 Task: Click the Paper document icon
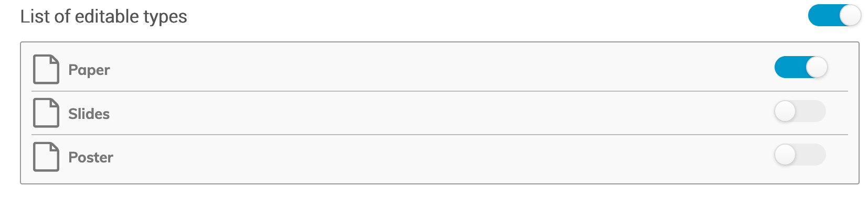[46, 69]
